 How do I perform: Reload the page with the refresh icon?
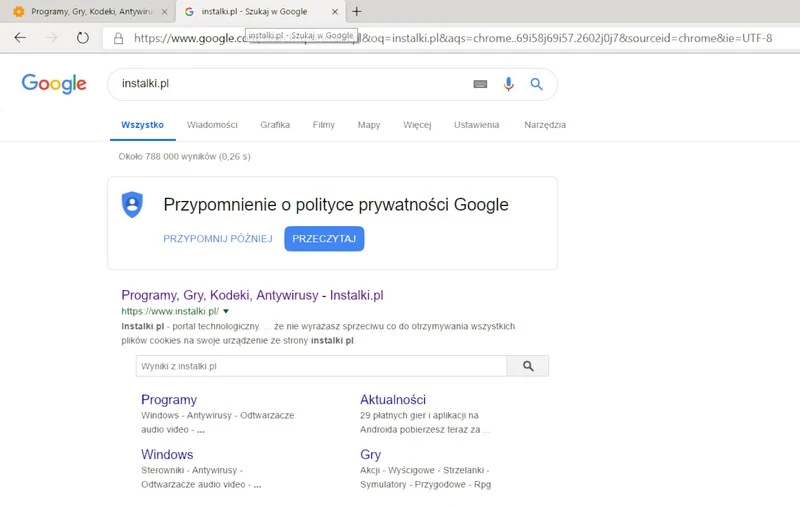[83, 38]
